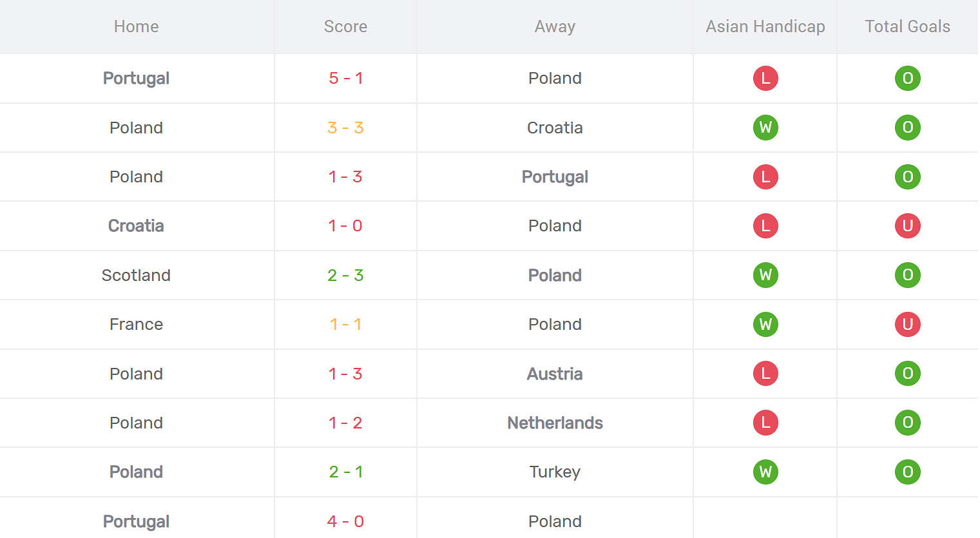Click the red U badge in France row

(x=907, y=324)
